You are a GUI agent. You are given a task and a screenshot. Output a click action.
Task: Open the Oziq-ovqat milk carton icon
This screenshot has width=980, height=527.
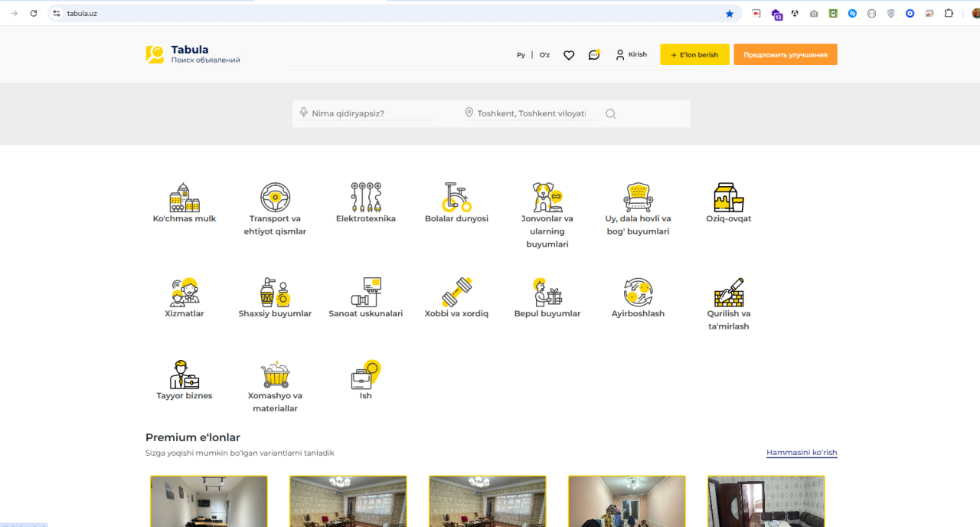pos(728,198)
